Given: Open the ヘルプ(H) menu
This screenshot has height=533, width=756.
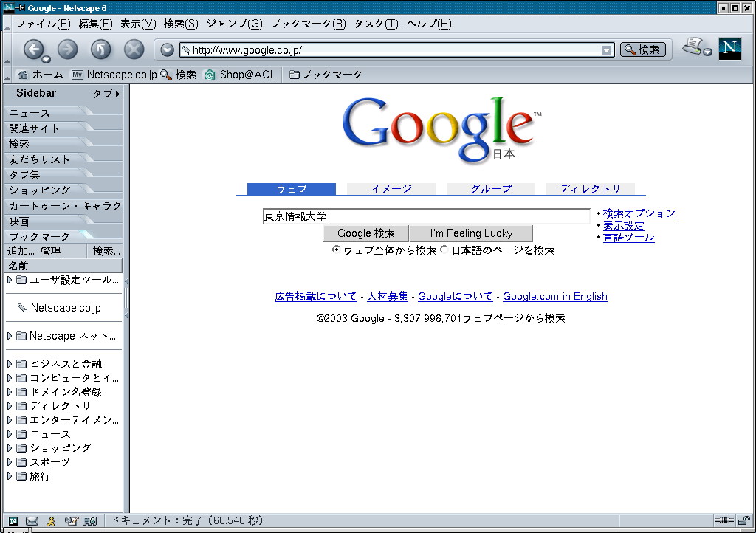Looking at the screenshot, I should point(429,24).
